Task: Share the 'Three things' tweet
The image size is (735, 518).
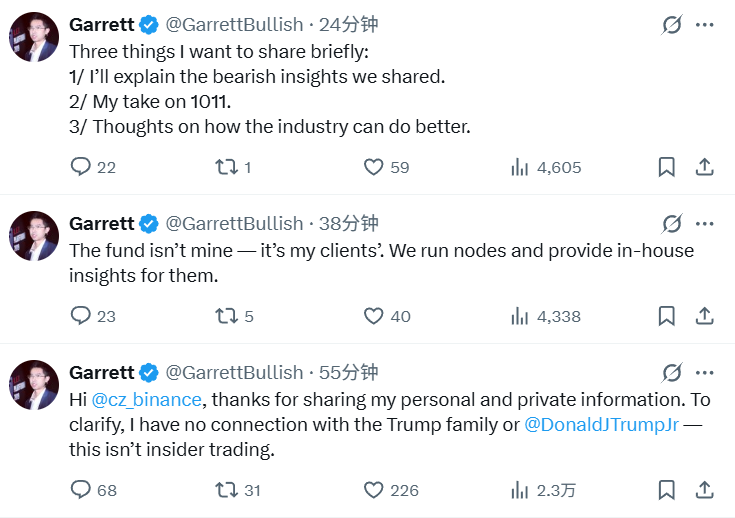Action: tap(704, 167)
